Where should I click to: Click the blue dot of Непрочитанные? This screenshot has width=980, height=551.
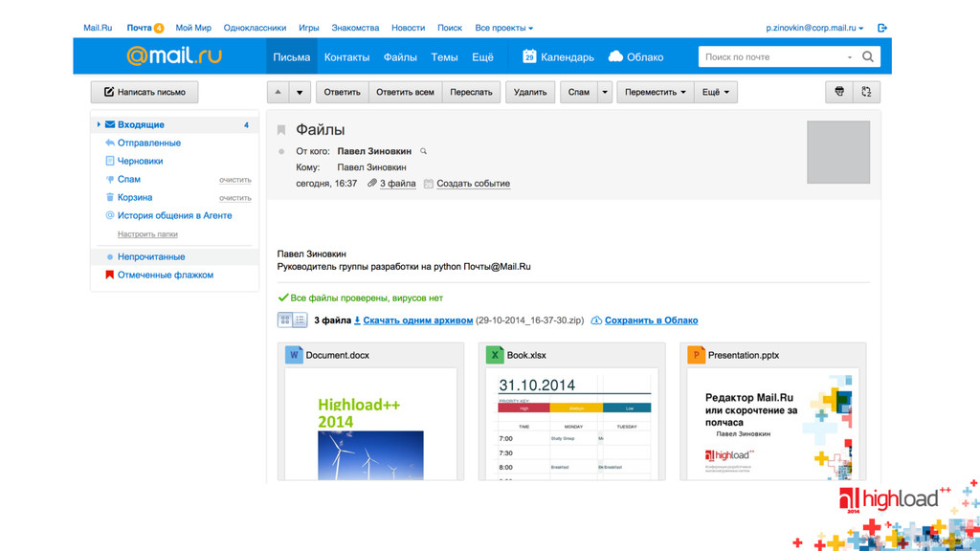coord(110,256)
